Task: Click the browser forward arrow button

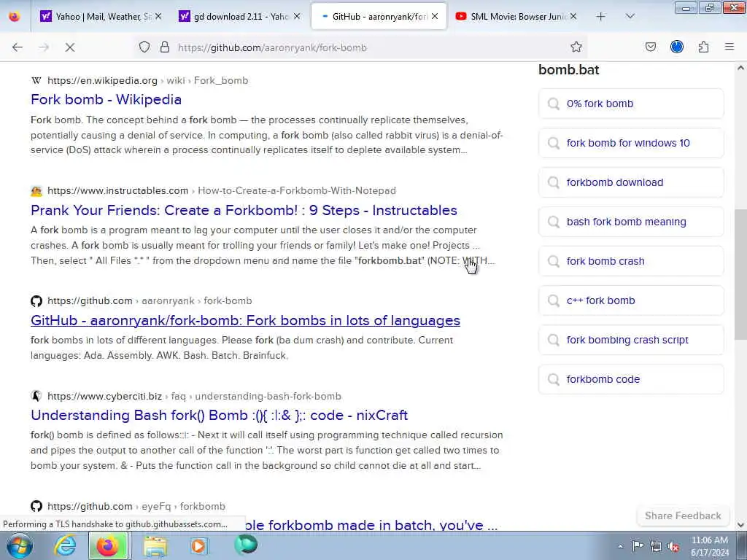Action: click(44, 47)
